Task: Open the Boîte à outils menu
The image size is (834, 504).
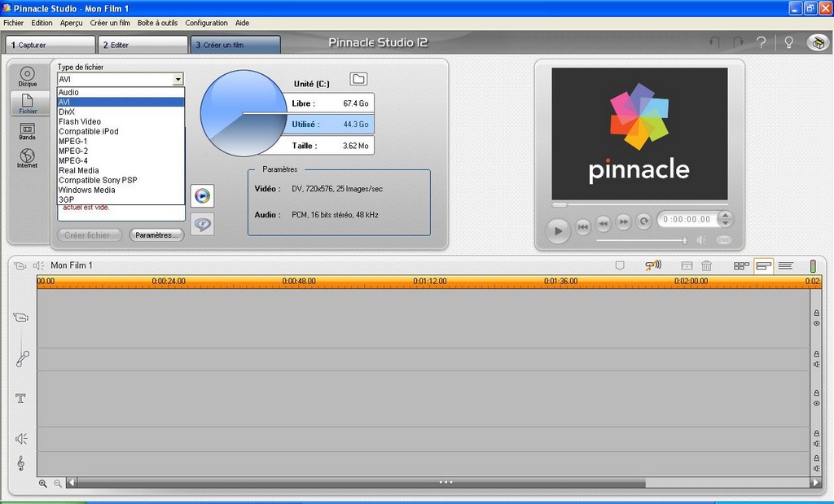Action: point(157,23)
